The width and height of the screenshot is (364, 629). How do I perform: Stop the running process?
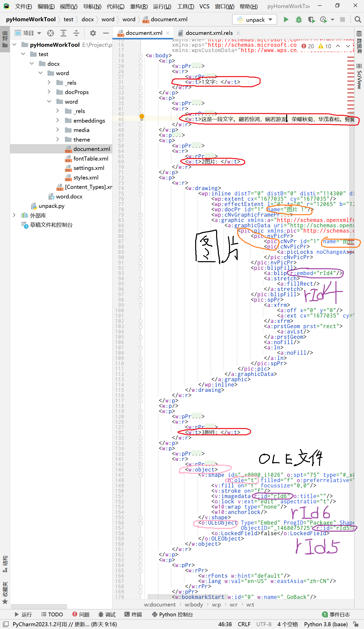pyautogui.click(x=343, y=19)
